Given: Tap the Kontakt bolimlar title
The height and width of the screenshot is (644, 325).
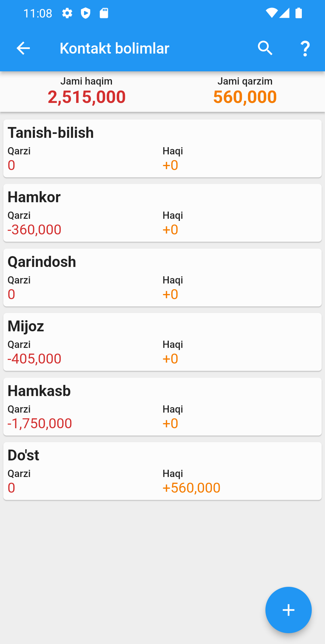Looking at the screenshot, I should pyautogui.click(x=114, y=48).
